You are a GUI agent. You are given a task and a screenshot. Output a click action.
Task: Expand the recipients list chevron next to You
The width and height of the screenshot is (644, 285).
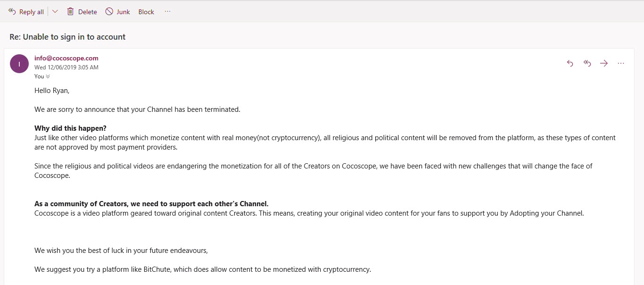tap(48, 76)
